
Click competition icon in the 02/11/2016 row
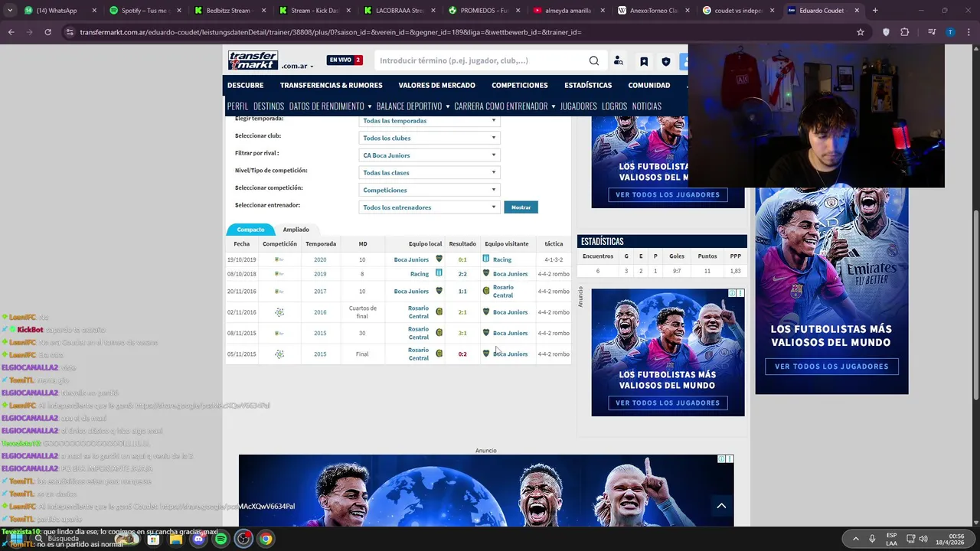(279, 312)
